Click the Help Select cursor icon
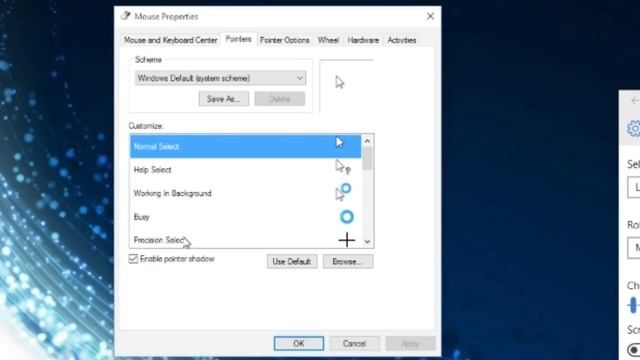Image resolution: width=640 pixels, height=360 pixels. pos(342,167)
